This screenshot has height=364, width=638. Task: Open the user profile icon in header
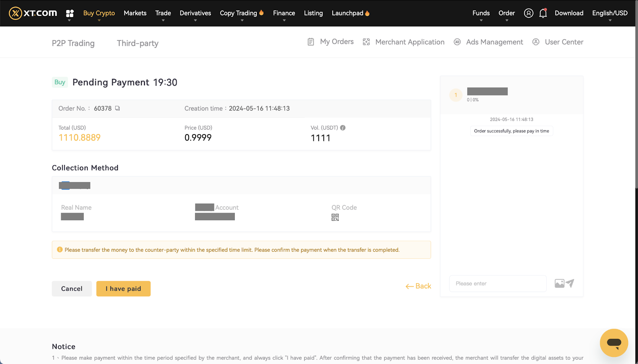[528, 13]
